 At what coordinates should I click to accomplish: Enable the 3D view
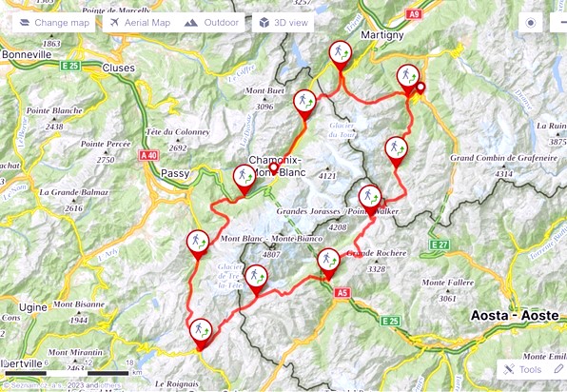click(x=283, y=23)
